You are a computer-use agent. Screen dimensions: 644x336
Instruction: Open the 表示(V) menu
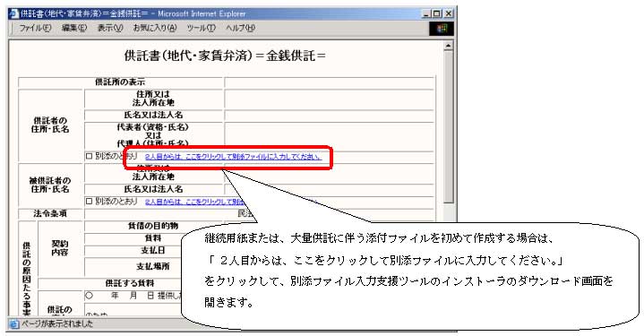(x=110, y=28)
